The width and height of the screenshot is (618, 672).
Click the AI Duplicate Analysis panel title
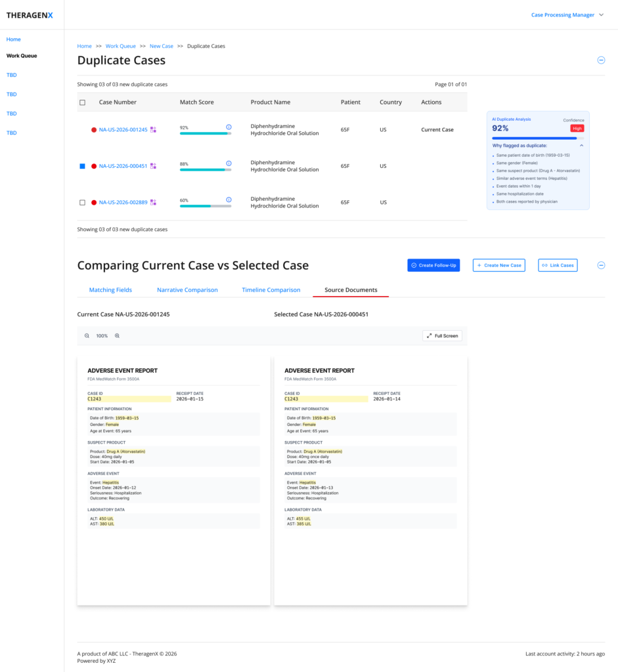[x=511, y=119]
